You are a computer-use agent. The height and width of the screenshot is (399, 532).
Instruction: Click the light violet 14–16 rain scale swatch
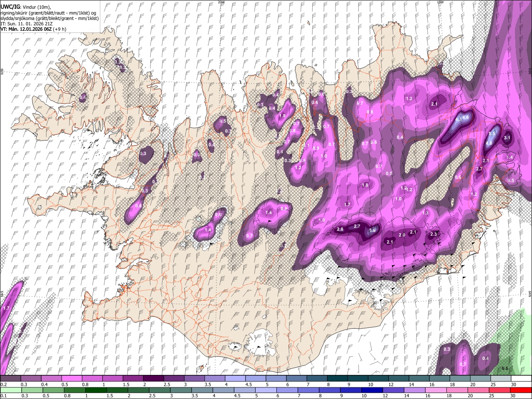click(415, 390)
